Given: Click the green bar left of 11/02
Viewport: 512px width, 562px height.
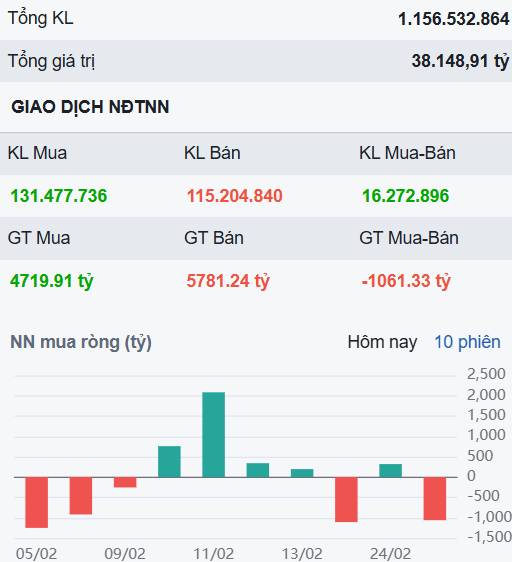Looking at the screenshot, I should point(169,462).
